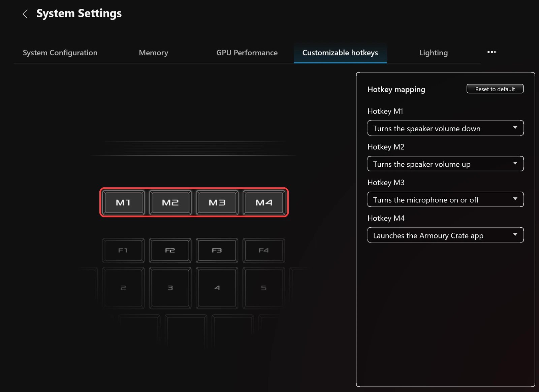This screenshot has width=539, height=392.
Task: Open the more tabs ellipsis menu
Action: click(x=492, y=52)
